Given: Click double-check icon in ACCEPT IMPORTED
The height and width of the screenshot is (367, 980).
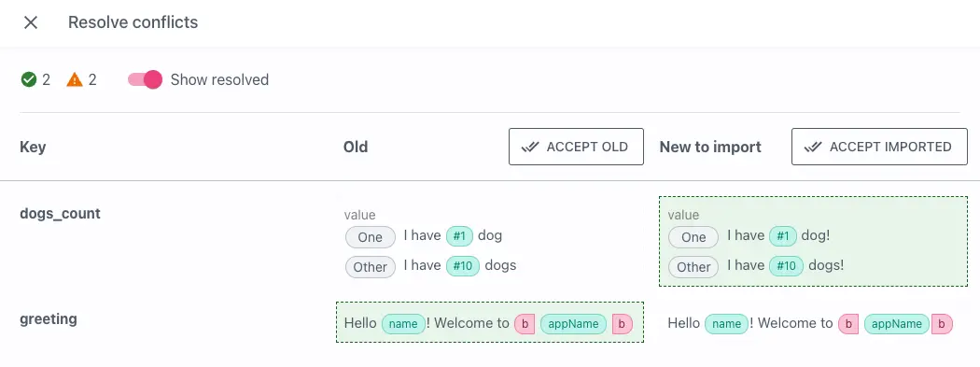Looking at the screenshot, I should tap(813, 147).
